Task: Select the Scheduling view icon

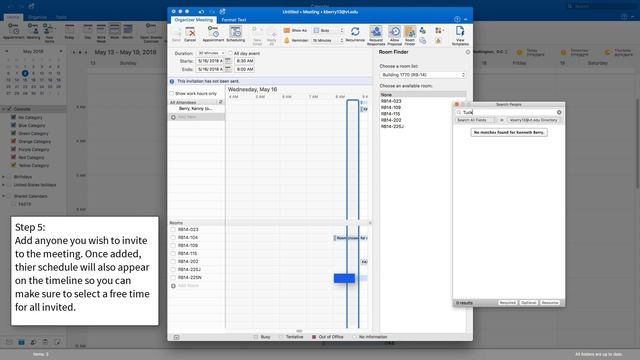Action: tap(236, 31)
